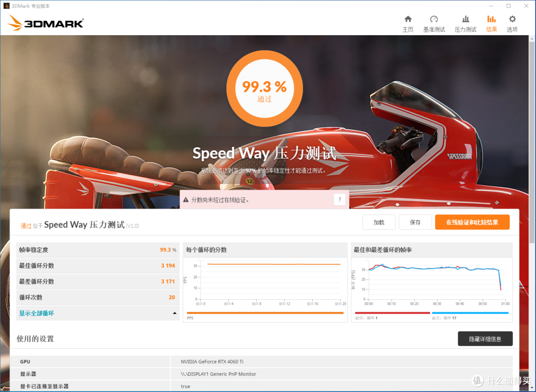
Task: Click the 帧率稳定度 99.3 % row
Action: 98,250
